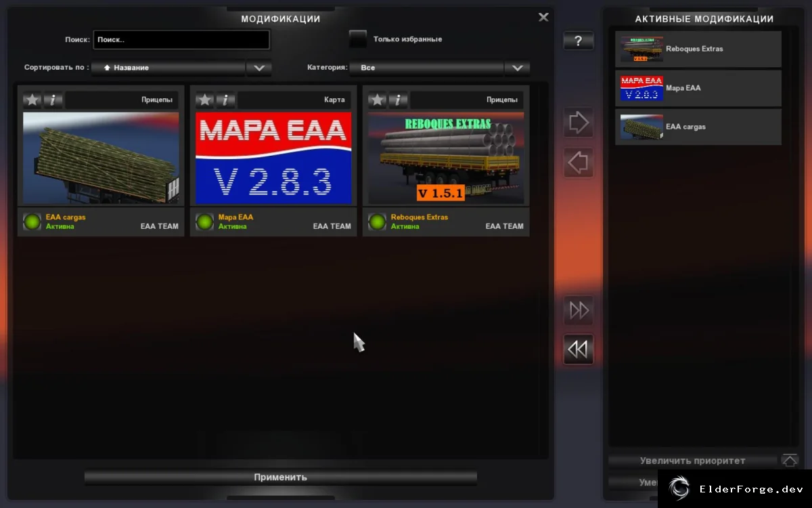The height and width of the screenshot is (508, 812).
Task: Show info about Mapa EAA mod
Action: point(225,100)
